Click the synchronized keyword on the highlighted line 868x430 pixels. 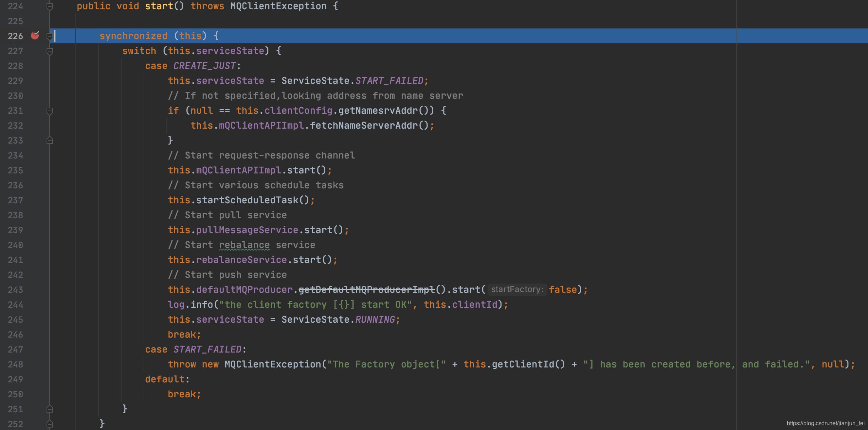click(133, 36)
